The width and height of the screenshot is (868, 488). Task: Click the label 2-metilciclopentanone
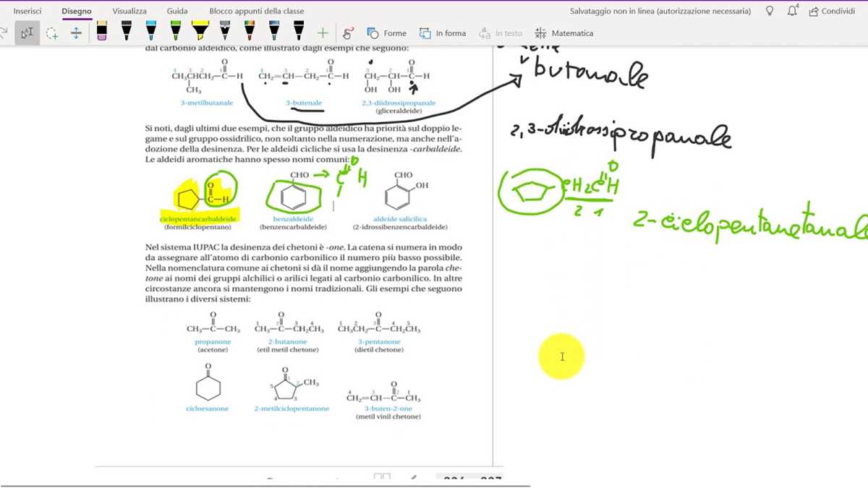(292, 408)
